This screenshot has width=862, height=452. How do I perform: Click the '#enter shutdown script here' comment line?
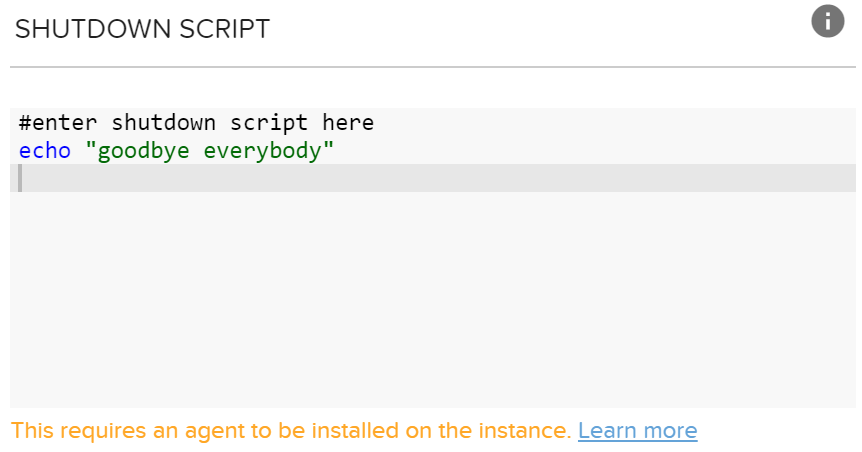point(196,123)
